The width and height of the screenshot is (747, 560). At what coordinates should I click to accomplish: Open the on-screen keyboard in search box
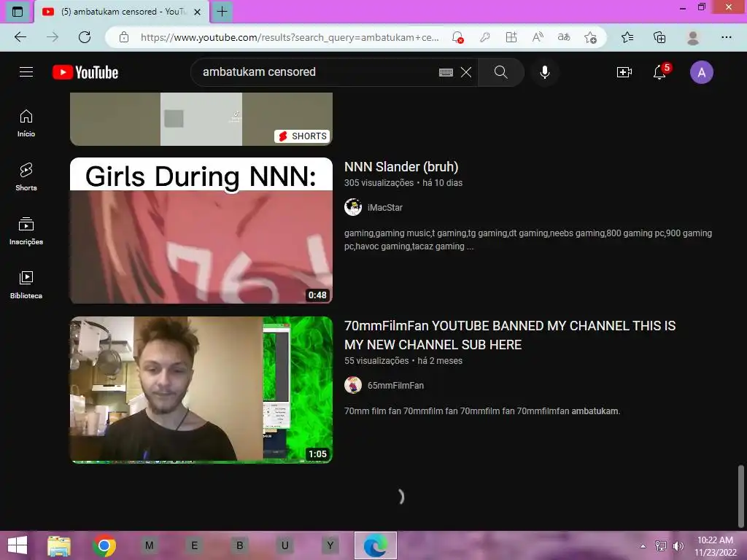coord(446,72)
